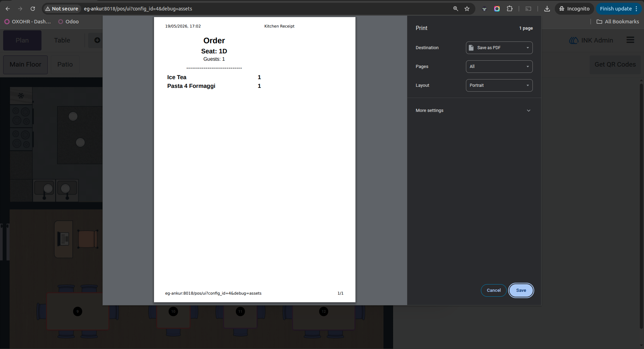Click the Save button in print dialog
This screenshot has height=349, width=644.
[521, 290]
